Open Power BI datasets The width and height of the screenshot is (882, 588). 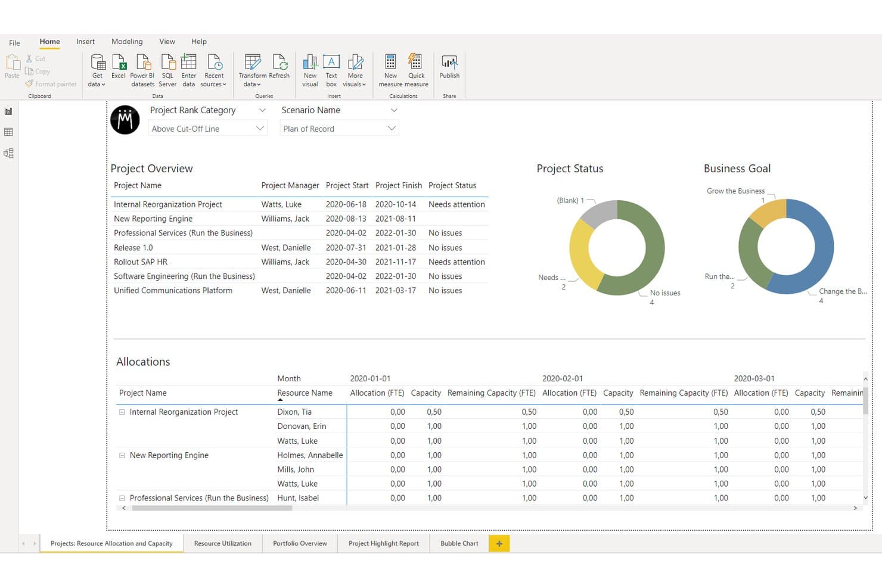[x=142, y=70]
